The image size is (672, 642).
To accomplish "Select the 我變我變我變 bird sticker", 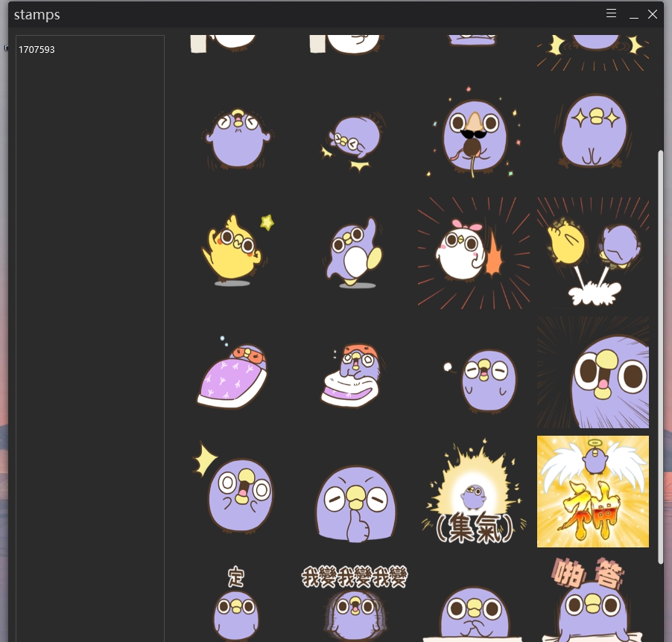I will click(x=355, y=602).
